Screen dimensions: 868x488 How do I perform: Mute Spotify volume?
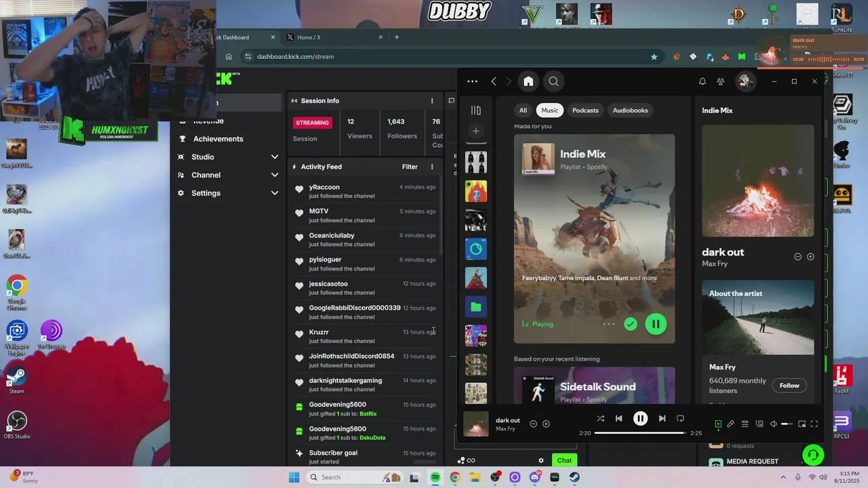774,424
